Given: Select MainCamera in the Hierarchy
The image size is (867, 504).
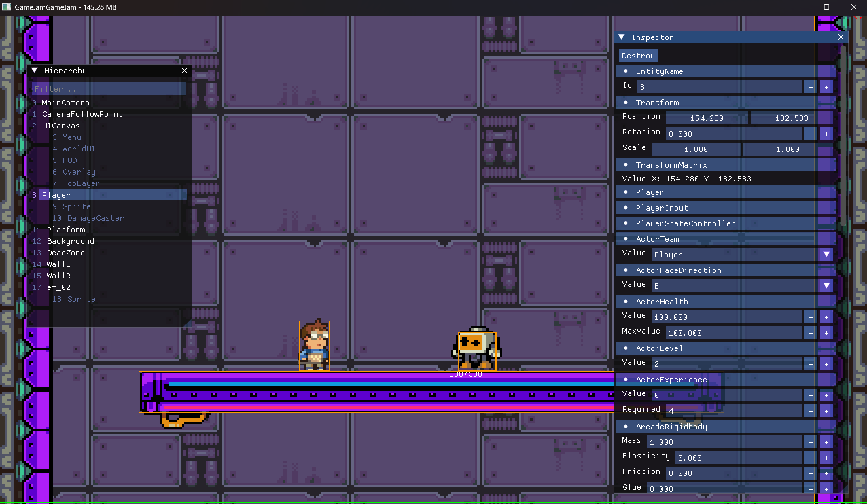Looking at the screenshot, I should (x=65, y=103).
